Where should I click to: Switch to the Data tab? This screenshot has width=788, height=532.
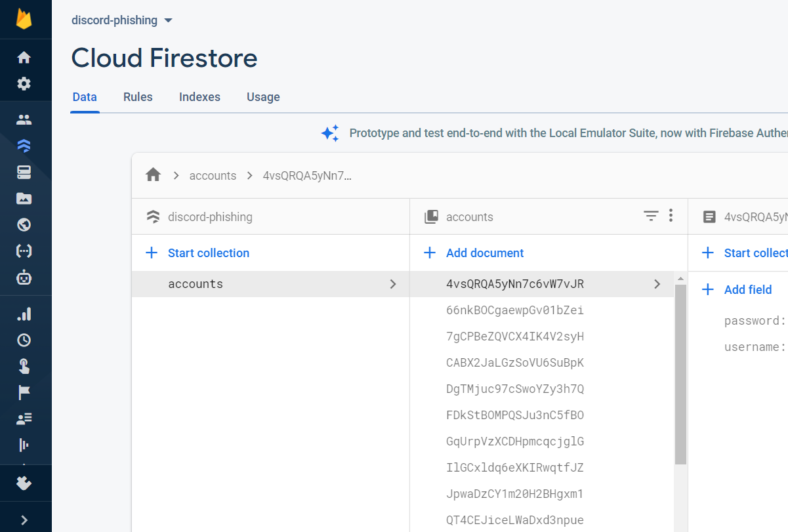85,97
